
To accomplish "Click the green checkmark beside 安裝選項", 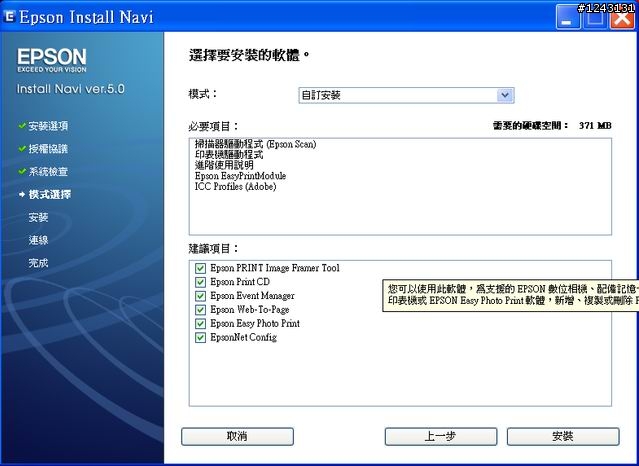I will [22, 126].
